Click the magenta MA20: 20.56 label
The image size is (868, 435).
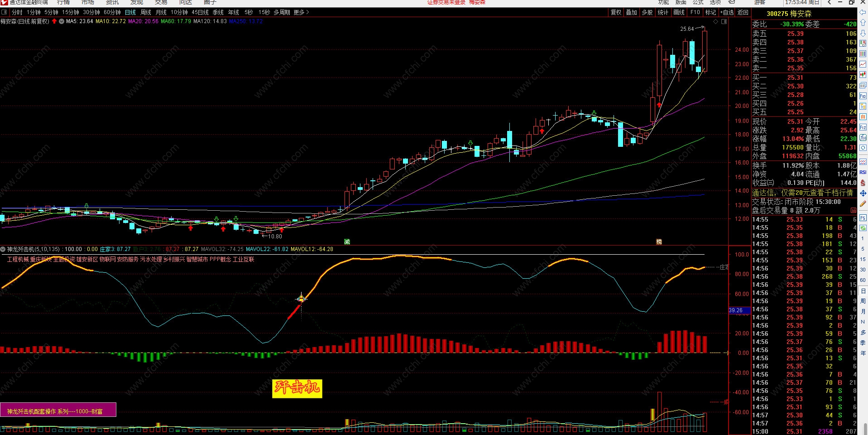(143, 21)
